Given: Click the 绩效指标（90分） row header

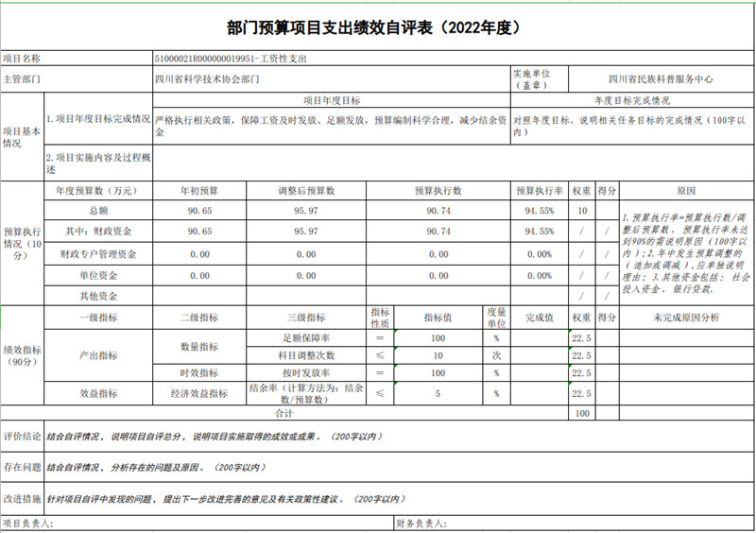Looking at the screenshot, I should tap(22, 355).
